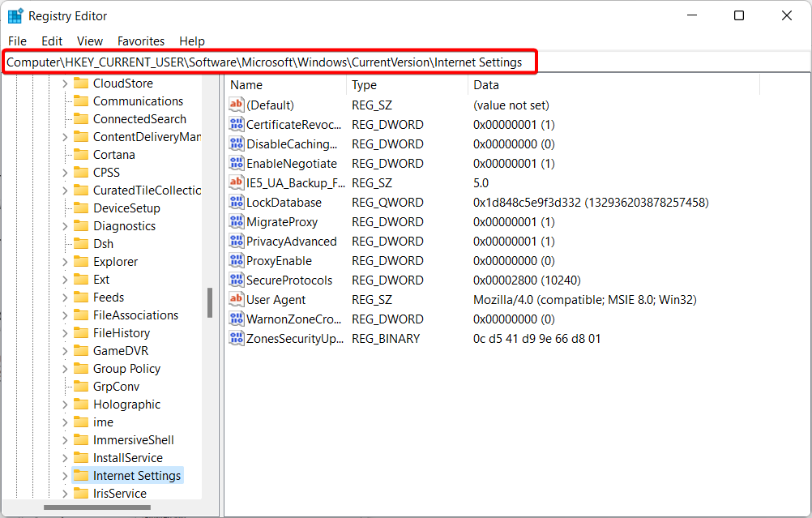This screenshot has height=518, width=812.
Task: Select the CertificateRevoc... DWORD icon
Action: point(236,124)
